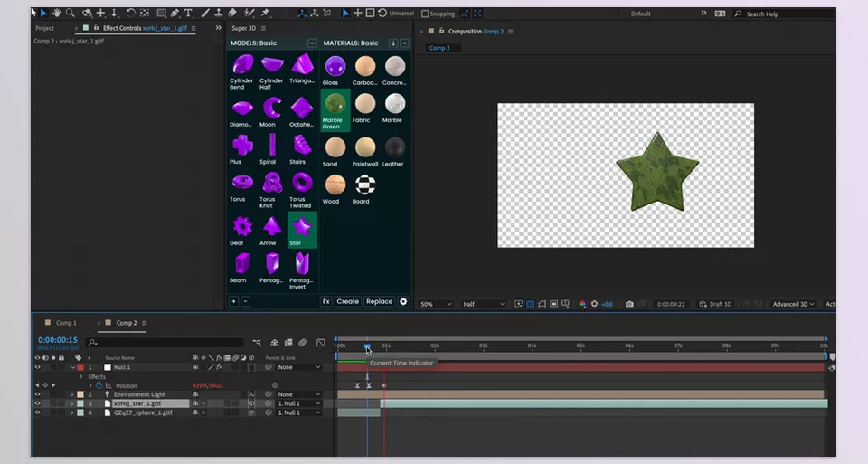Hide the xoHcj_star_1.gltf layer

tap(38, 403)
